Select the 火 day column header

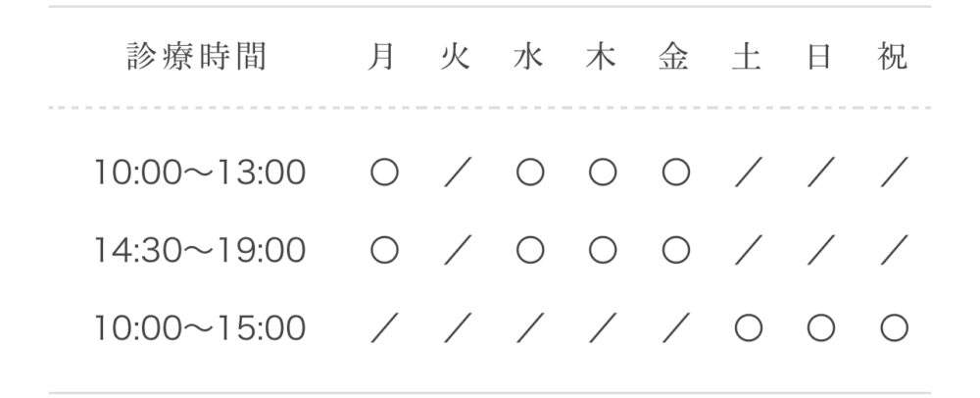coord(455,57)
